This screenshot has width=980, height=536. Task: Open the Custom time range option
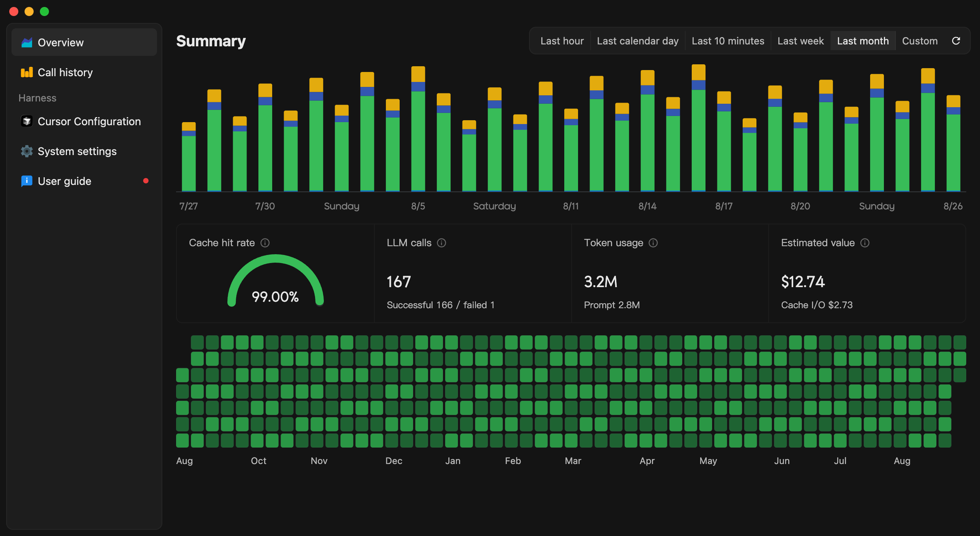920,41
